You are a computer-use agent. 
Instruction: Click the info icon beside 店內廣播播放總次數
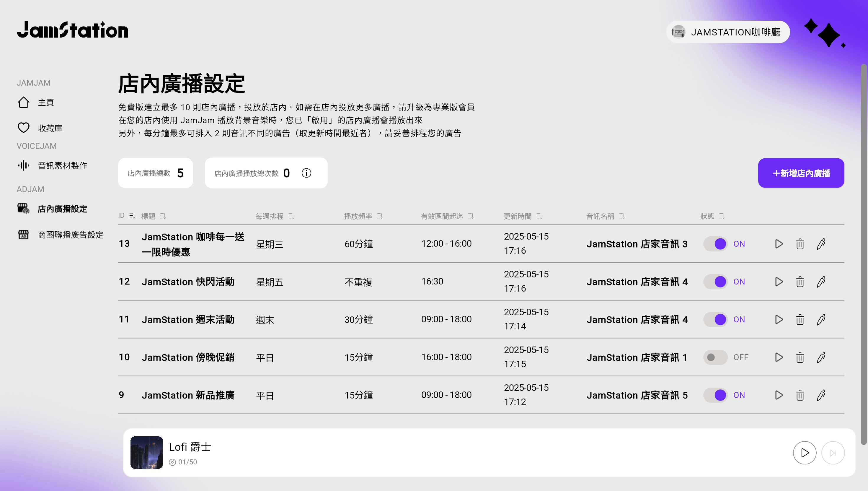pyautogui.click(x=306, y=173)
